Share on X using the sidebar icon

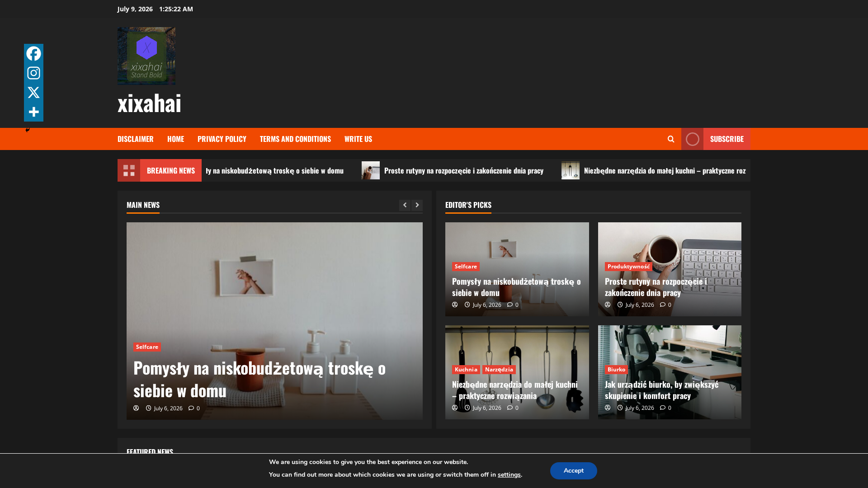click(33, 93)
